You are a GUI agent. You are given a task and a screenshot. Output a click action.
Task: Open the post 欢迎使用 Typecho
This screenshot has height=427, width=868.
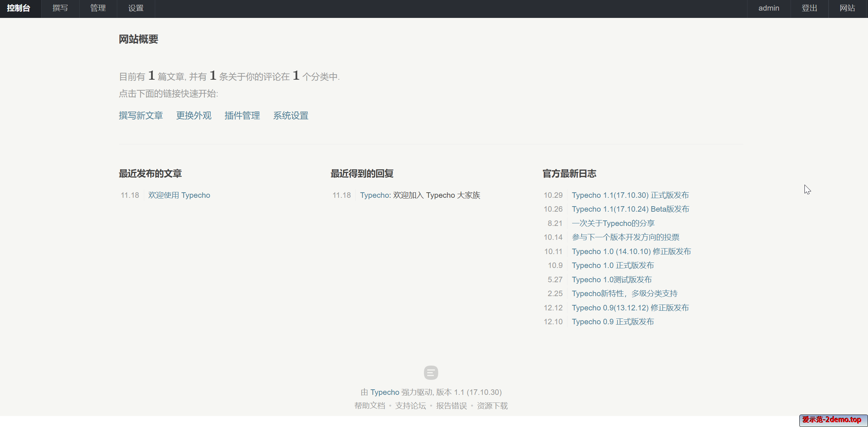click(179, 195)
